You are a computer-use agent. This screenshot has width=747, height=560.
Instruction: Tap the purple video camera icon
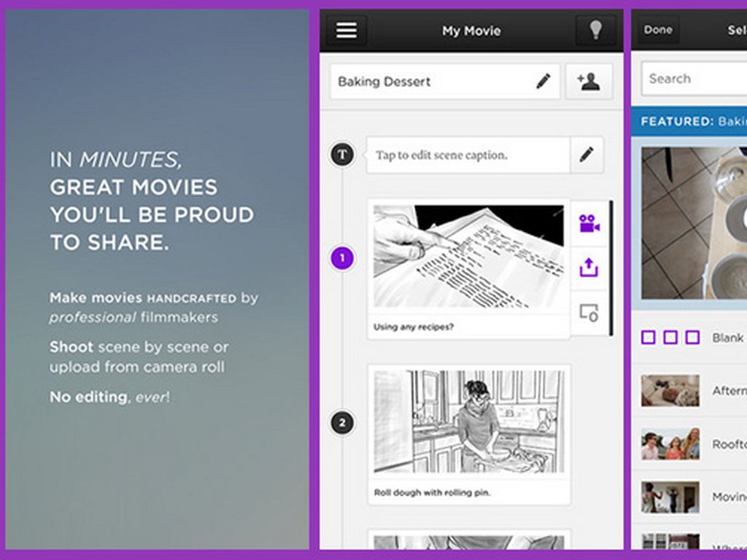pyautogui.click(x=589, y=224)
